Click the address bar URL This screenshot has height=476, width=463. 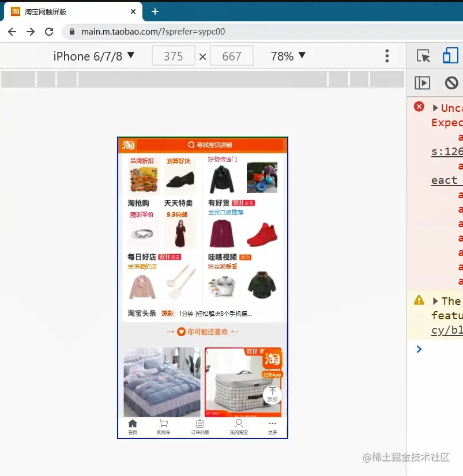click(x=153, y=32)
